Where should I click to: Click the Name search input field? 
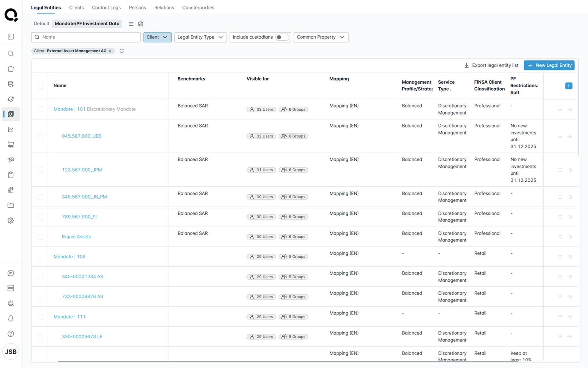point(86,37)
